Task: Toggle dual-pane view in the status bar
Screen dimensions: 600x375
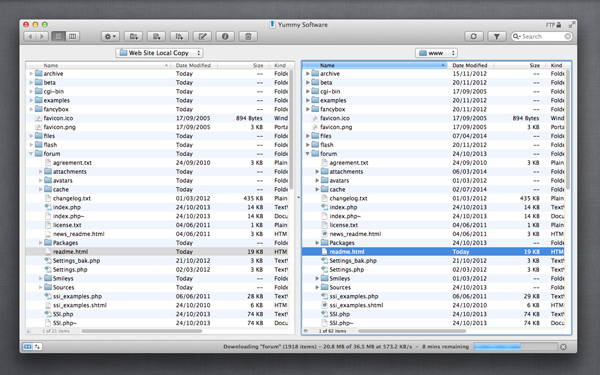Action: tap(27, 347)
